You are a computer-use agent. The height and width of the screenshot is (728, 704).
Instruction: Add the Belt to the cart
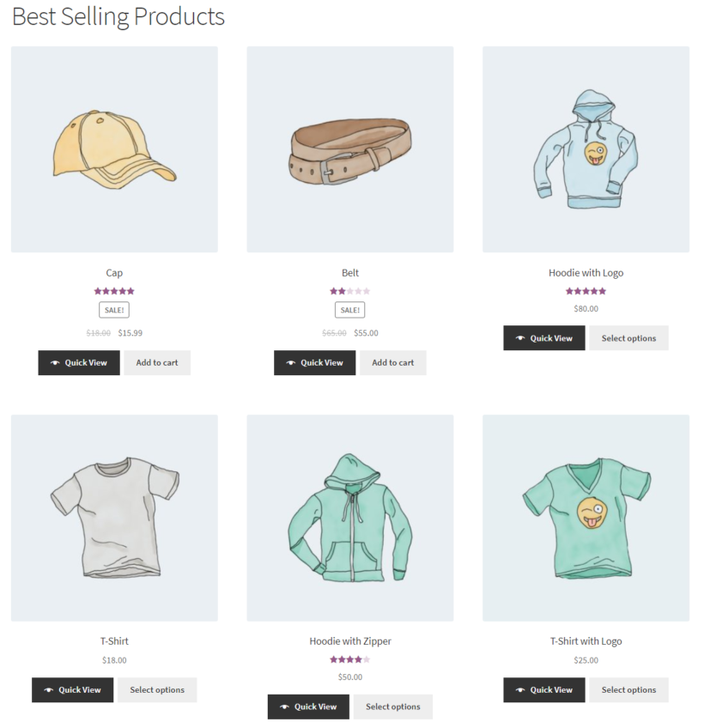(392, 362)
